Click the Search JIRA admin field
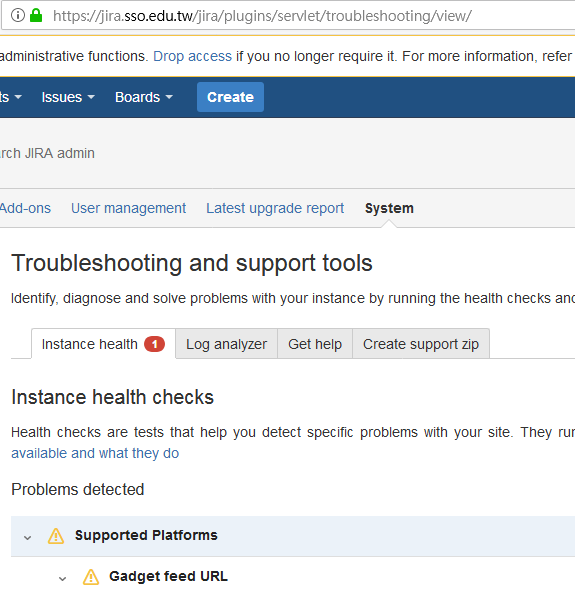Image resolution: width=575 pixels, height=600 pixels. pos(47,153)
